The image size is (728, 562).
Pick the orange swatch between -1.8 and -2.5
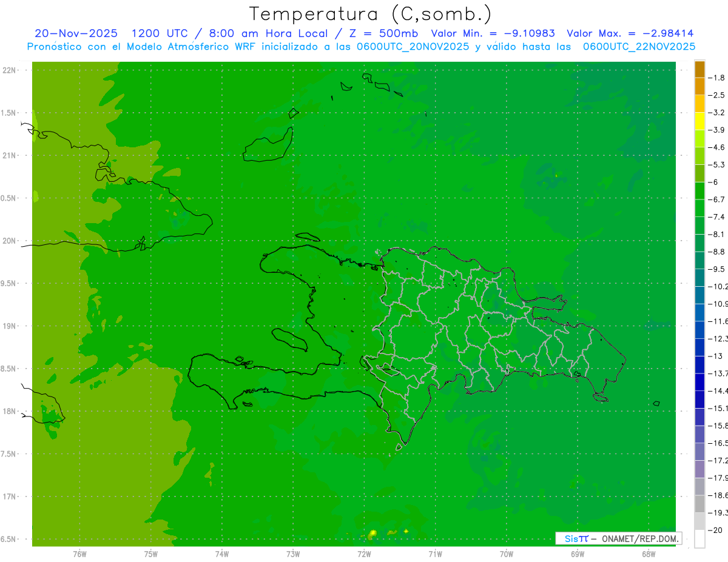[699, 87]
